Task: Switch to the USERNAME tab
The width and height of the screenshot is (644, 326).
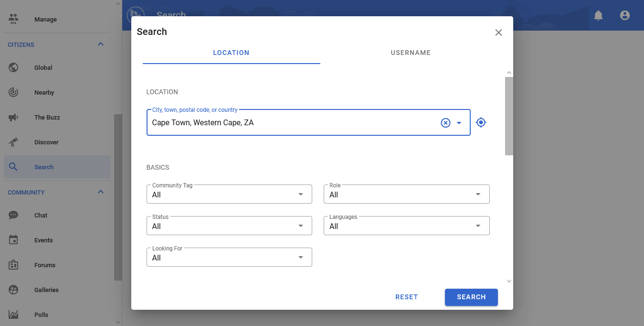Action: click(x=411, y=53)
